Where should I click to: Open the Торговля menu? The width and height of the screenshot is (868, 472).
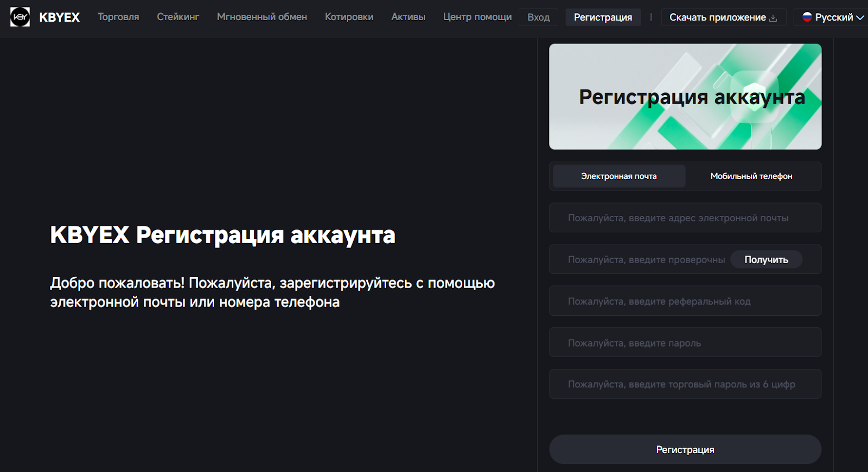[x=118, y=17]
